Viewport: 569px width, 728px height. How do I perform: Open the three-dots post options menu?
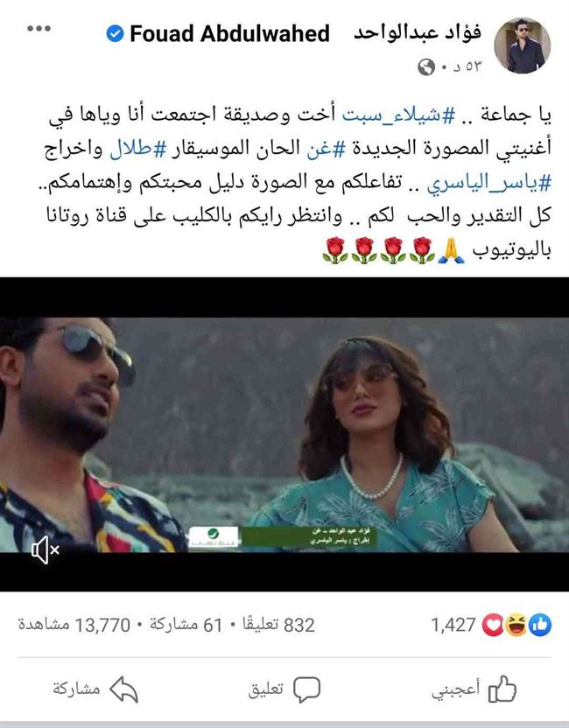point(39,29)
